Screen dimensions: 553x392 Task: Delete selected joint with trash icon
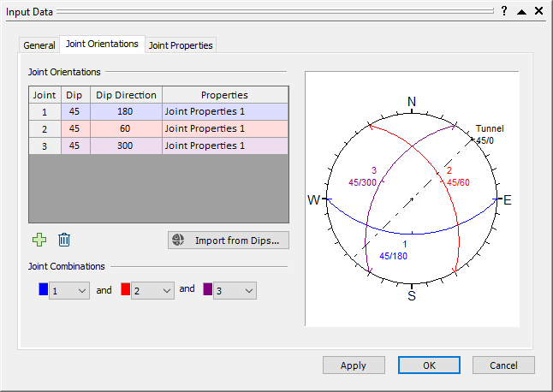pos(64,240)
